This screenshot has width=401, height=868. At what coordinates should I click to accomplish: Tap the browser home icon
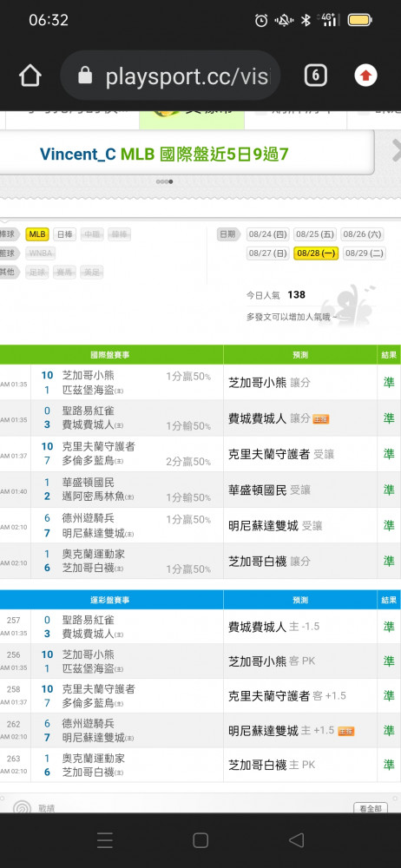point(30,76)
